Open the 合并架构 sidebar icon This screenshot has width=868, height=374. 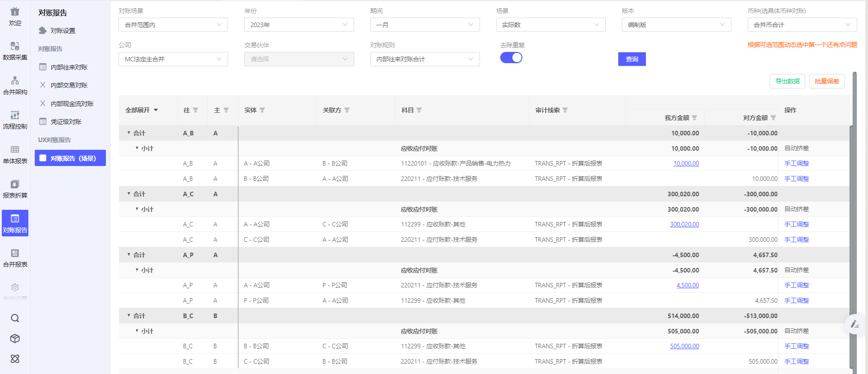click(15, 85)
